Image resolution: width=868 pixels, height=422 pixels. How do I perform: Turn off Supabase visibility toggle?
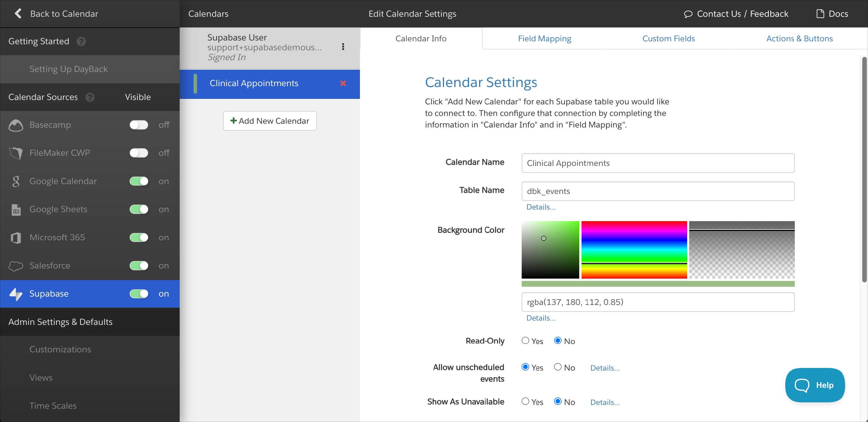139,293
